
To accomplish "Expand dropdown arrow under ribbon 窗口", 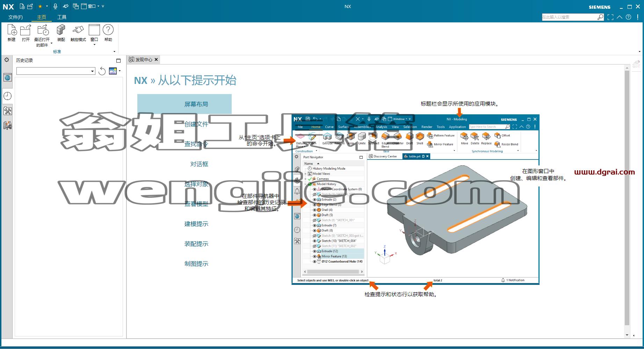I will pos(94,45).
